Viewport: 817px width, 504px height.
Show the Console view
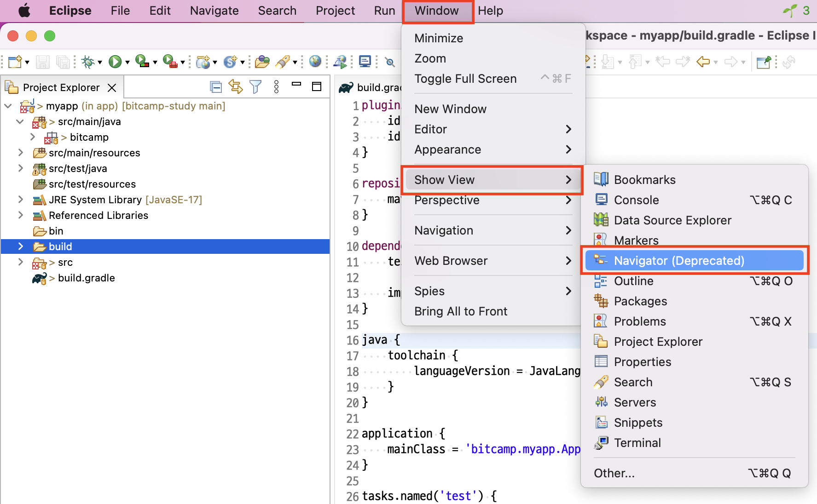coord(695,200)
